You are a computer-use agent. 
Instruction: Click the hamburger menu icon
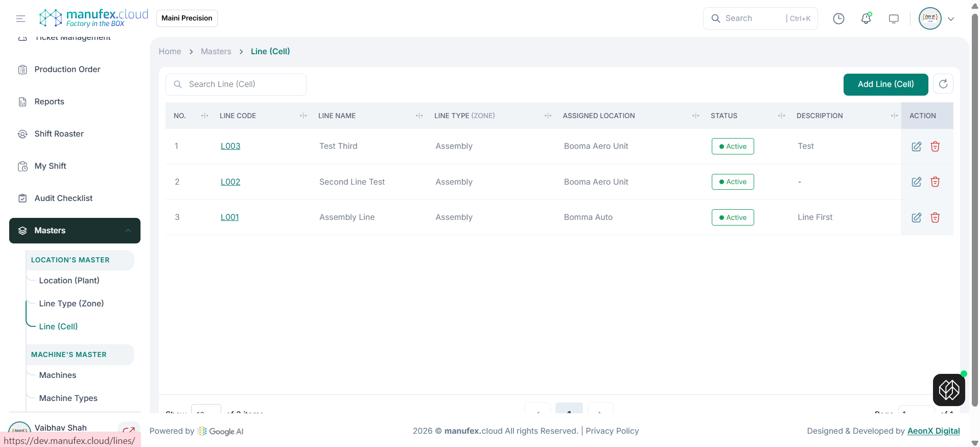click(x=20, y=19)
